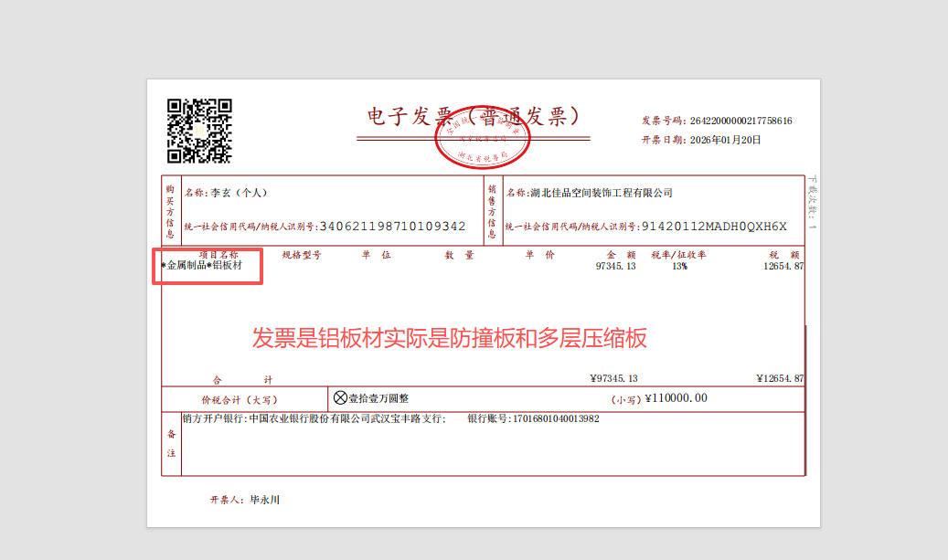Select the issuer name 毕永川
Image resolution: width=948 pixels, height=560 pixels.
(x=264, y=500)
